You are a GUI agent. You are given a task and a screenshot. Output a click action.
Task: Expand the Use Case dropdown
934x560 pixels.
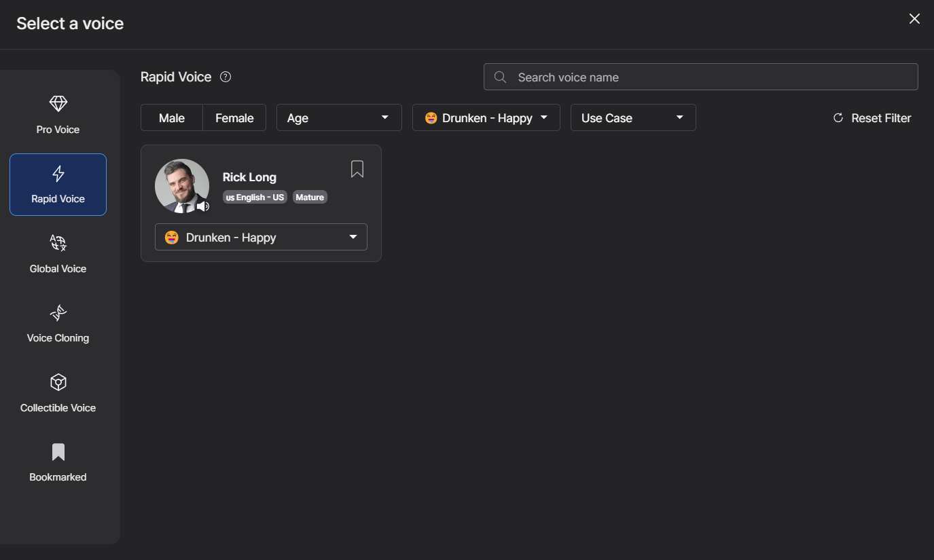point(632,118)
